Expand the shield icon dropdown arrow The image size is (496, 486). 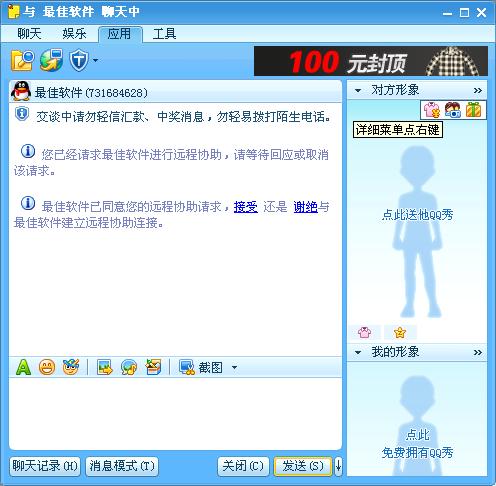[96, 60]
